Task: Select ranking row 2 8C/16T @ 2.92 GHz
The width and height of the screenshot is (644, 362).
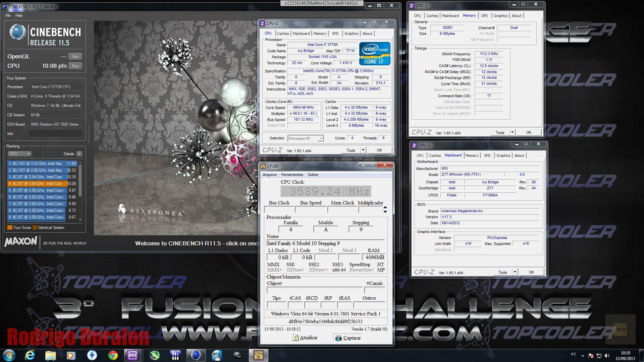Action: point(42,170)
